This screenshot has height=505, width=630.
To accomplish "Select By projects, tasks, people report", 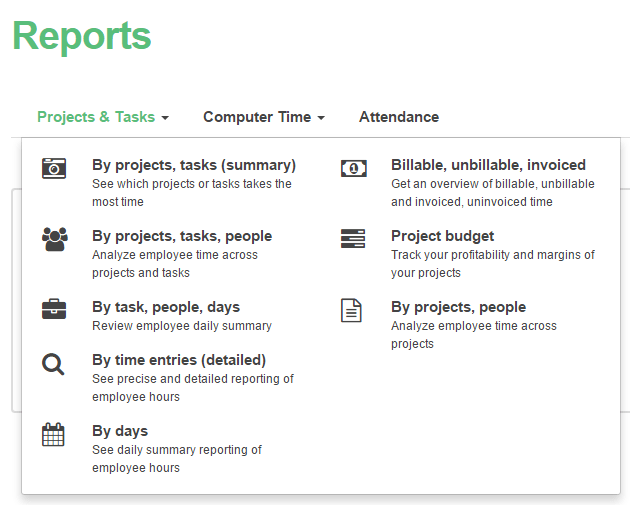I will [182, 236].
